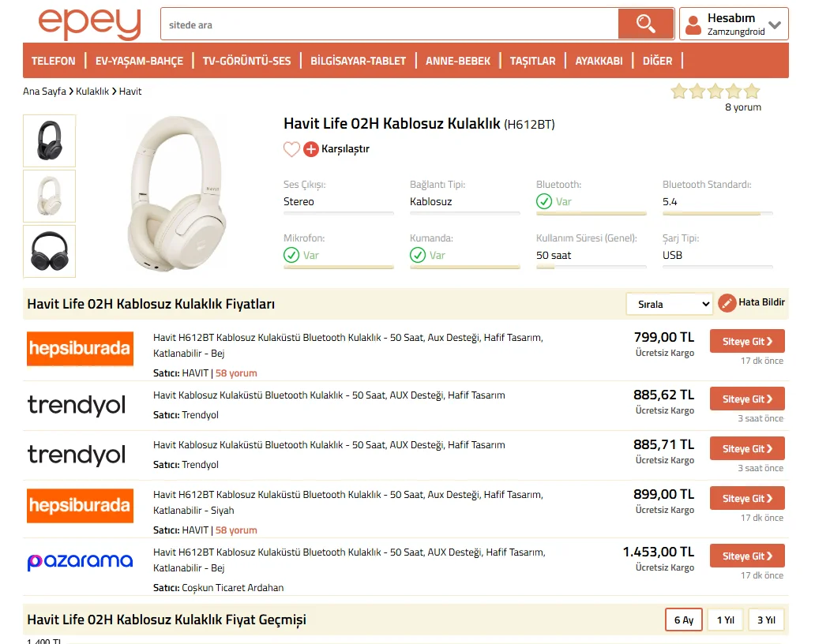Click the large beige headphone product image
Viewport: 815px width, 644px height.
click(x=177, y=193)
